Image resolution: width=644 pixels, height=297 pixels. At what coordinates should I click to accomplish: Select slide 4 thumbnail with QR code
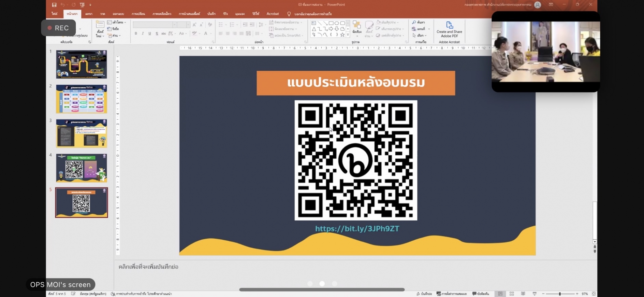click(81, 168)
